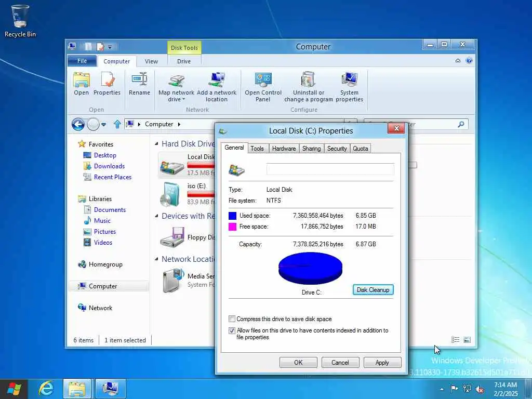Click the taskbar clock showing 7:14 AM
Viewport: 532px width, 399px height.
(x=506, y=389)
